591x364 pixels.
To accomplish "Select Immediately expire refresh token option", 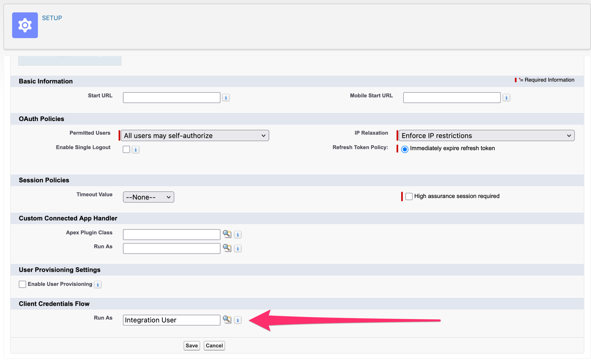I will 405,149.
